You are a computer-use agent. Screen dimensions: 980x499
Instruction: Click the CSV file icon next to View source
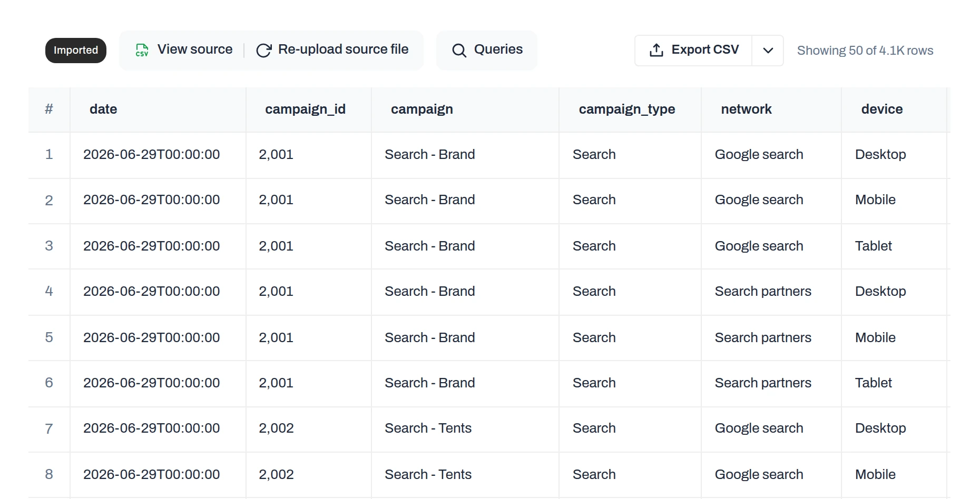(x=142, y=50)
